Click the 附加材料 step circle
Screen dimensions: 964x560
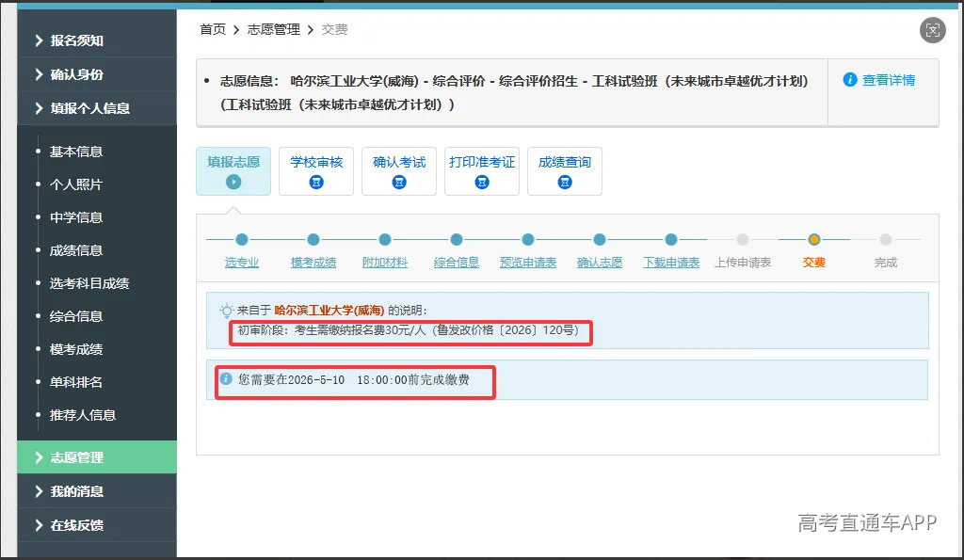pos(385,240)
